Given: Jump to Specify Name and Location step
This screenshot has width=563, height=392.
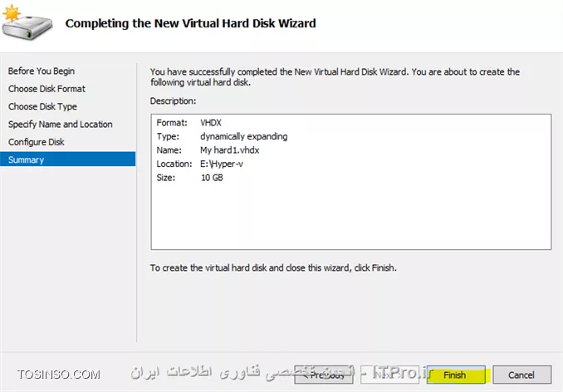Looking at the screenshot, I should coord(61,125).
